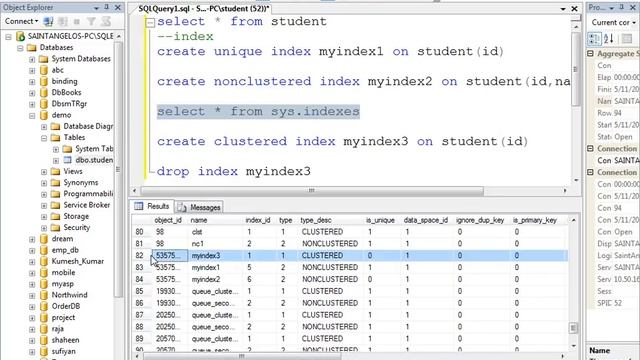The width and height of the screenshot is (640, 360).
Task: Click the Filter icon in Object Explorer toolbar
Action: [x=91, y=21]
